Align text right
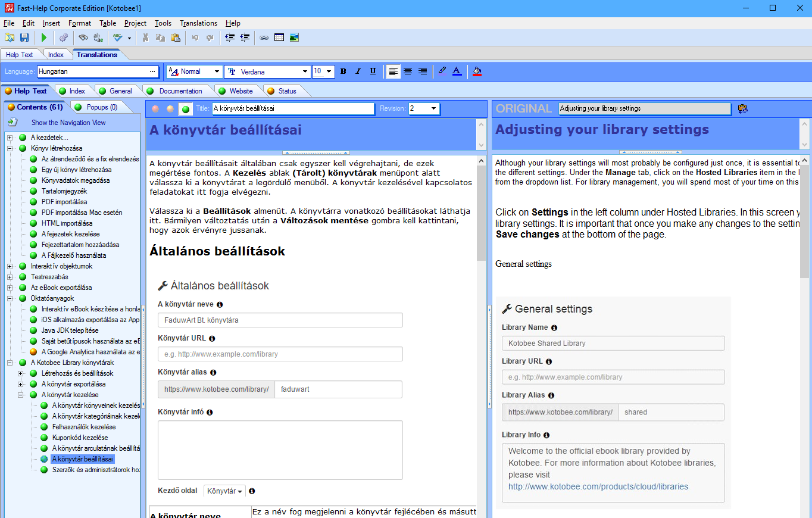The width and height of the screenshot is (812, 518). 423,71
